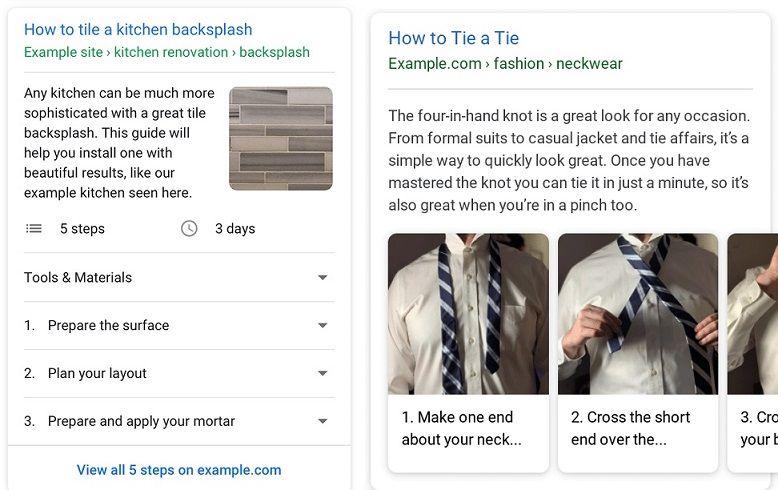Viewport: 778px width, 490px height.
Task: Open the crossed tie second step image
Action: [638, 314]
